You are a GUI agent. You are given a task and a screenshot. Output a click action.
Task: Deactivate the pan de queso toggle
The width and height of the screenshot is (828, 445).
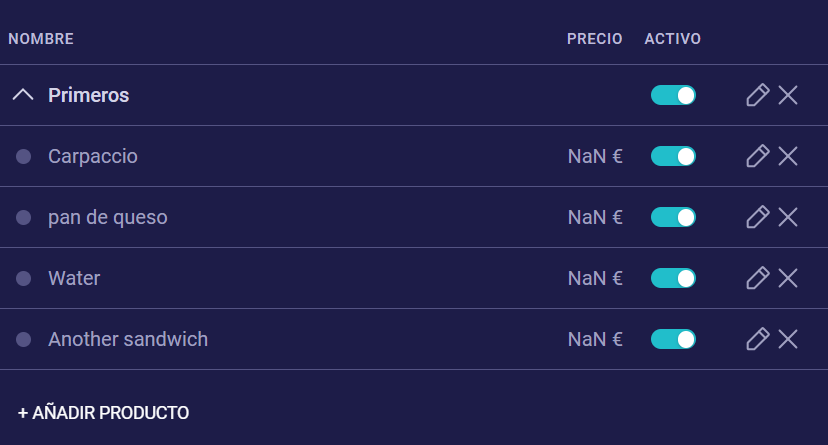point(673,217)
